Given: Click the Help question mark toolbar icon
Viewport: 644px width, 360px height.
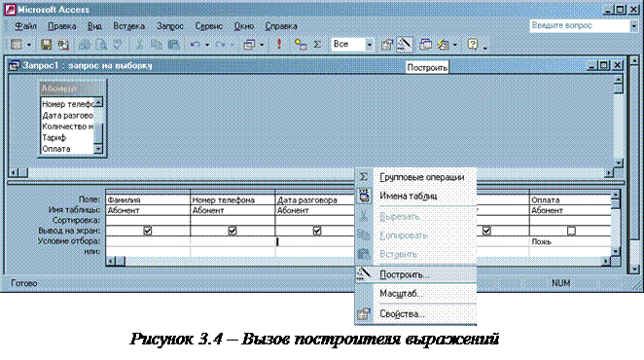Looking at the screenshot, I should click(473, 45).
